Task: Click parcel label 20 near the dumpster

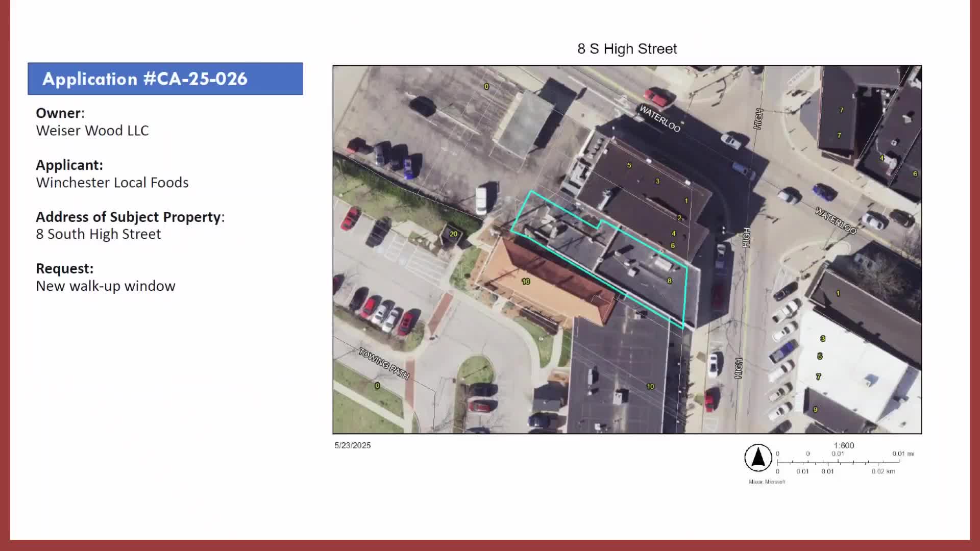Action: click(x=453, y=234)
